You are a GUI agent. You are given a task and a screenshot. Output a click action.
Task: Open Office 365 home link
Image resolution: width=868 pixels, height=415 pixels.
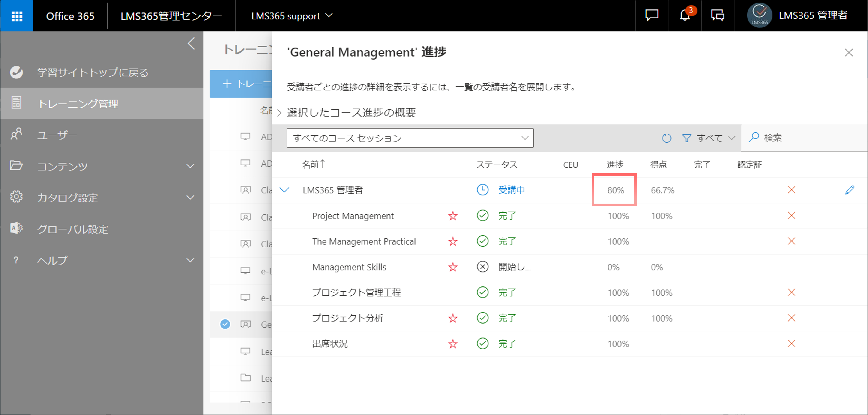70,16
